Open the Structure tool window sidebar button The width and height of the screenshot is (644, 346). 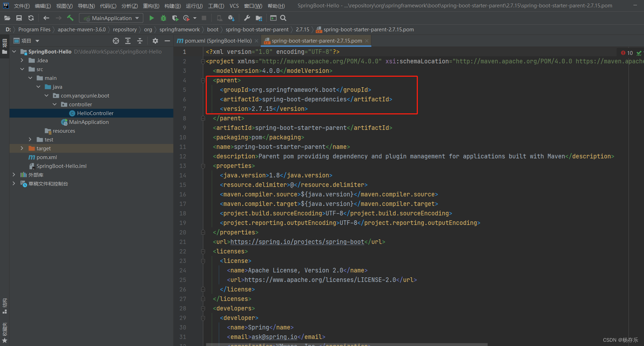(5, 306)
